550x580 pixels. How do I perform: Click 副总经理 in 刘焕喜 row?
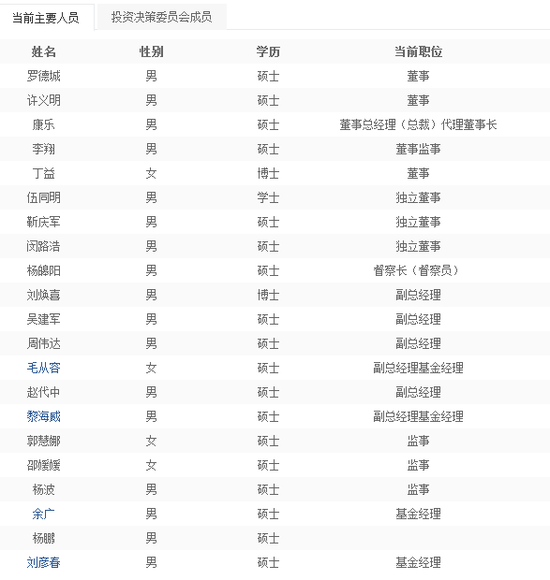coord(418,295)
